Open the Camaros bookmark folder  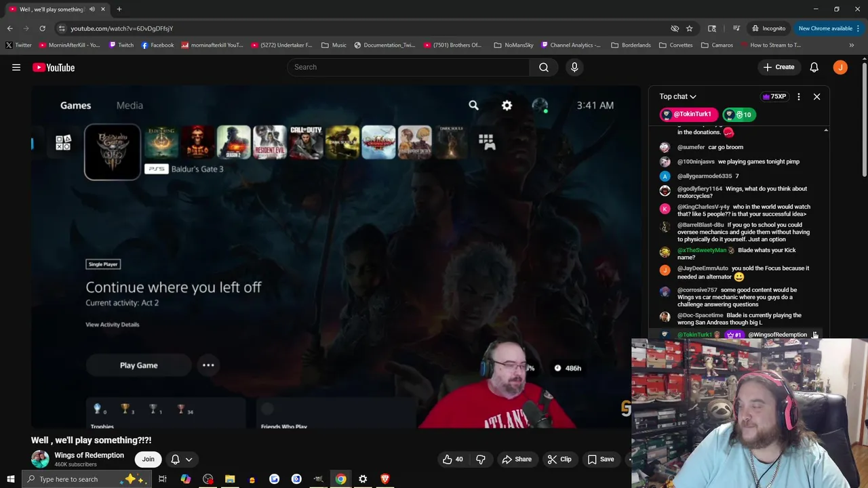[x=717, y=45]
